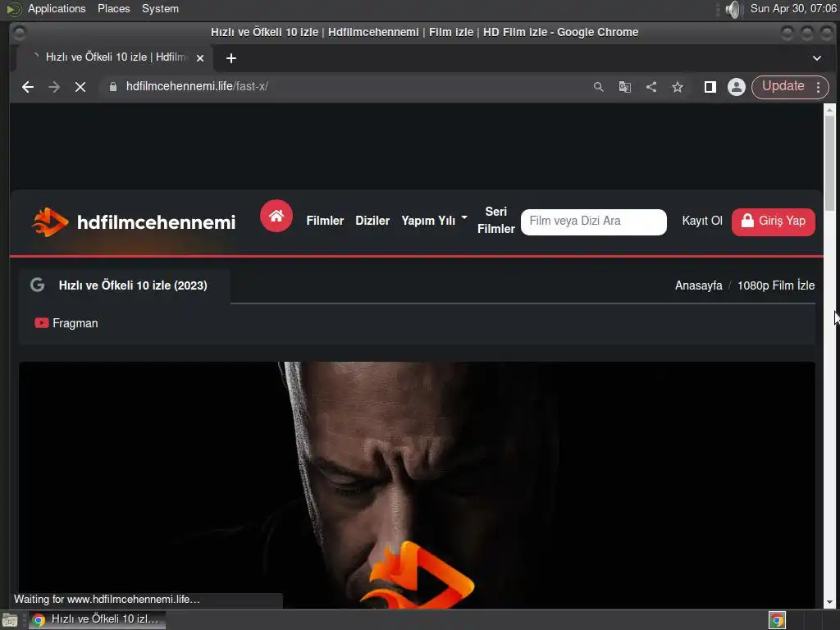The height and width of the screenshot is (630, 840).
Task: Click the red home icon button
Action: coord(276,216)
